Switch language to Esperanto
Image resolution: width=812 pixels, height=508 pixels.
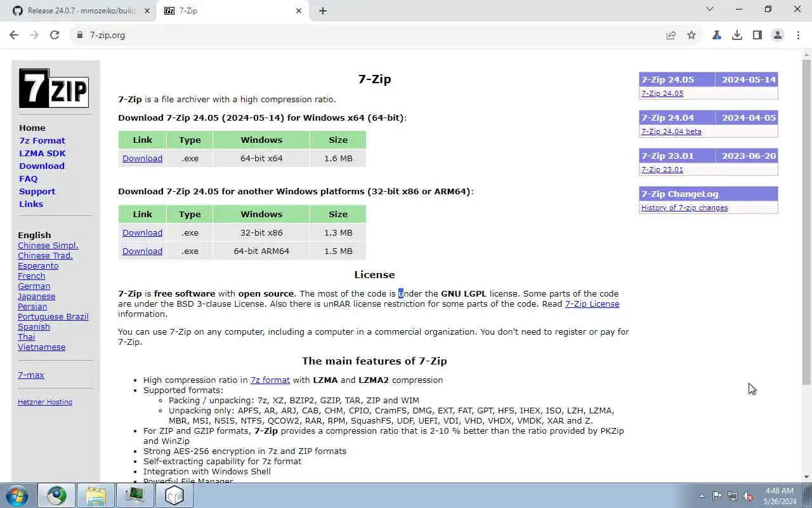coord(38,265)
